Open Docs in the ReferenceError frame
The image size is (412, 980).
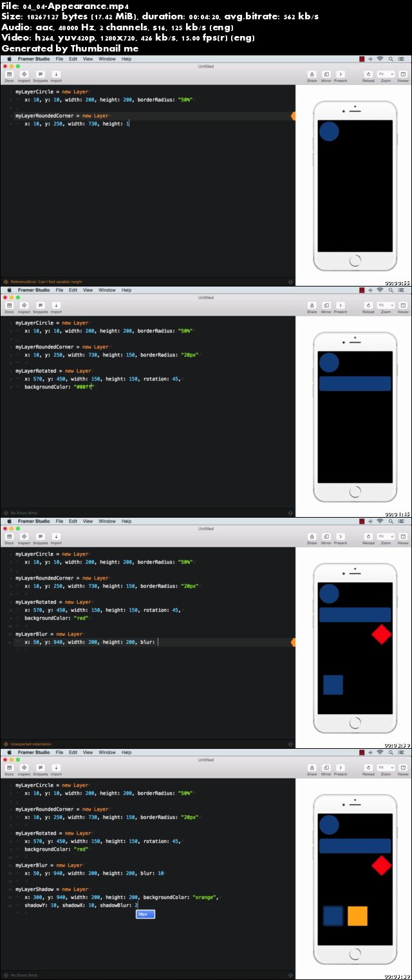[9, 76]
